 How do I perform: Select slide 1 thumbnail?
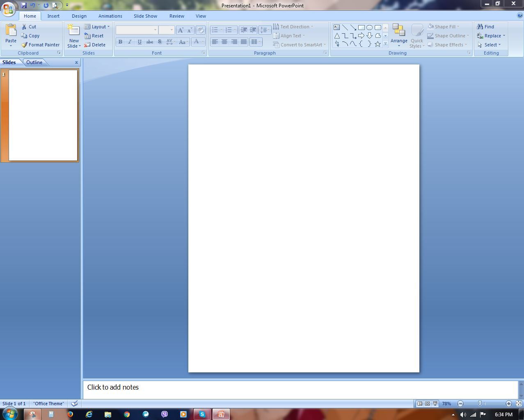43,115
